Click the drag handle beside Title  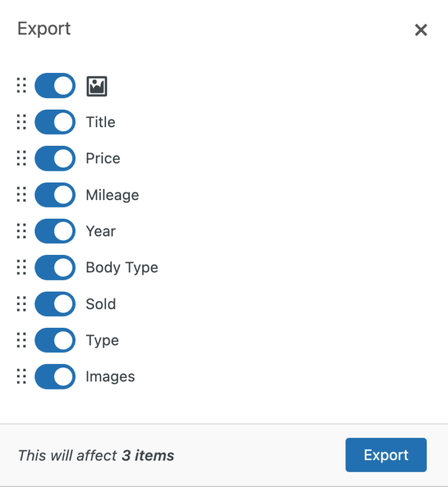[x=22, y=122]
